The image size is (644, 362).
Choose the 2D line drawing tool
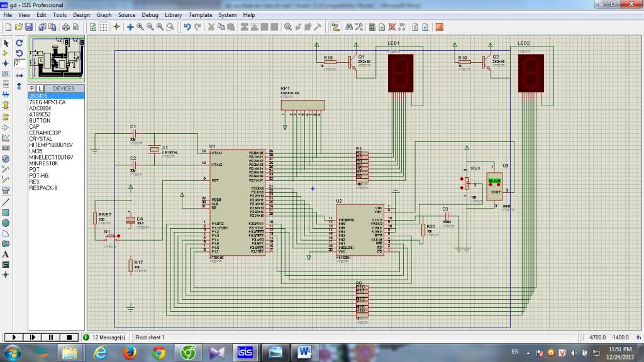pyautogui.click(x=6, y=202)
